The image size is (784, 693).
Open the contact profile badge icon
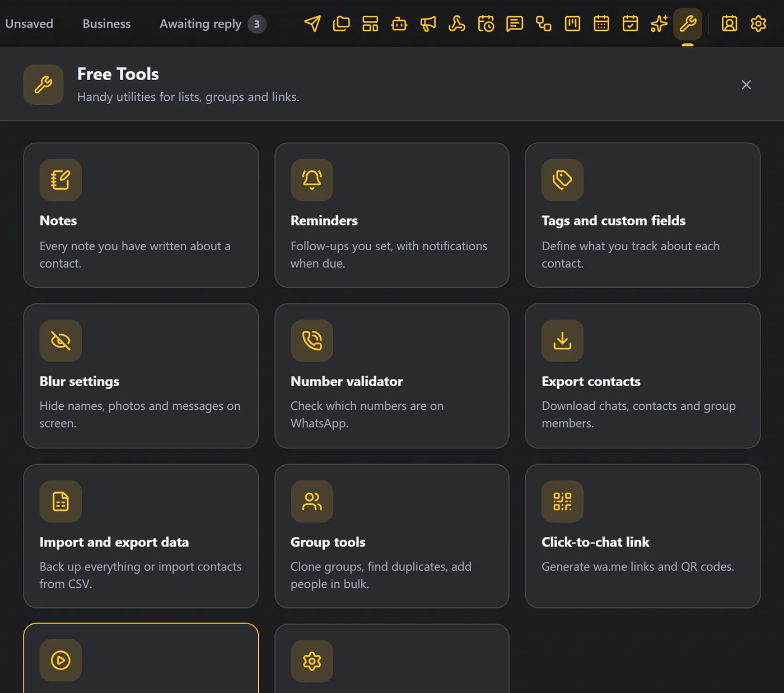point(729,24)
